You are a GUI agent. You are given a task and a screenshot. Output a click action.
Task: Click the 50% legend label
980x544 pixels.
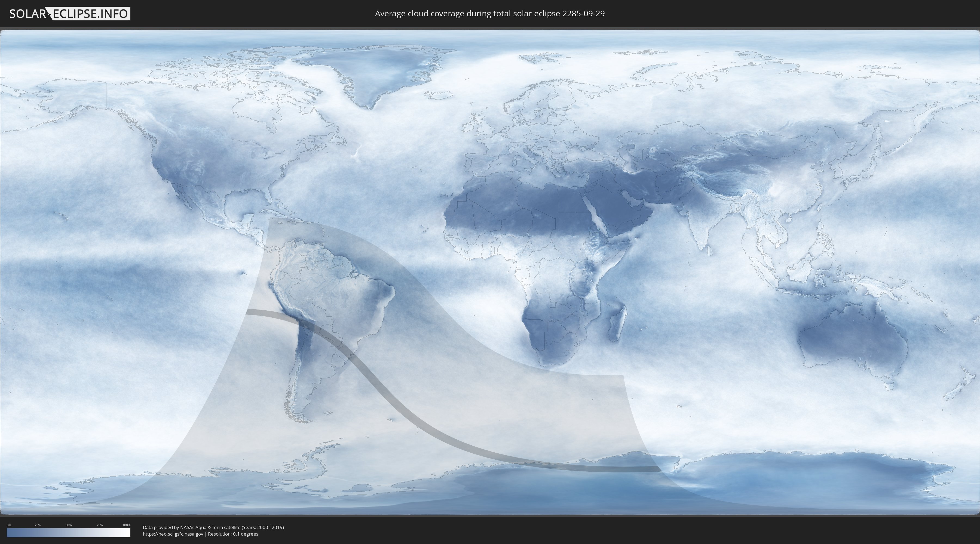pos(69,525)
